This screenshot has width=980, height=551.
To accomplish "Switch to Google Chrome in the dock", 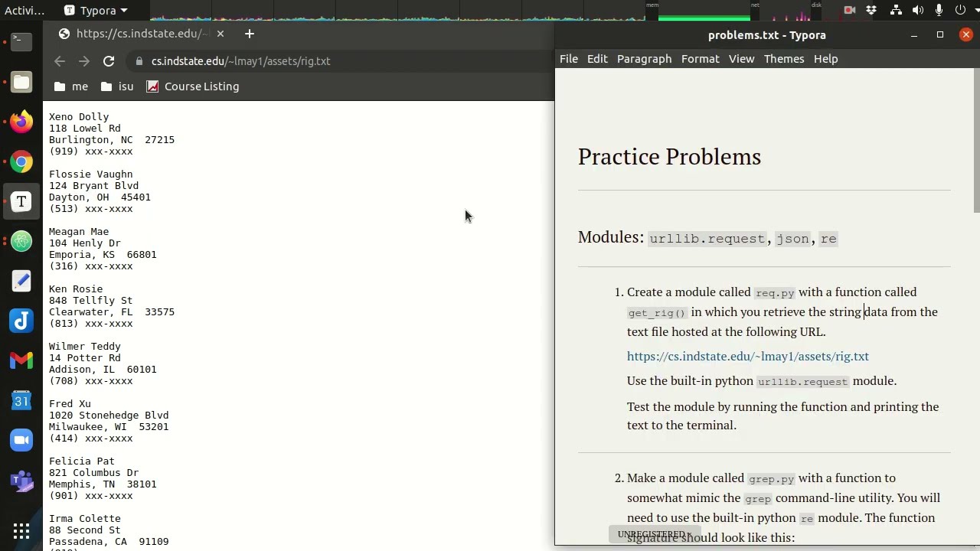I will coord(21,161).
